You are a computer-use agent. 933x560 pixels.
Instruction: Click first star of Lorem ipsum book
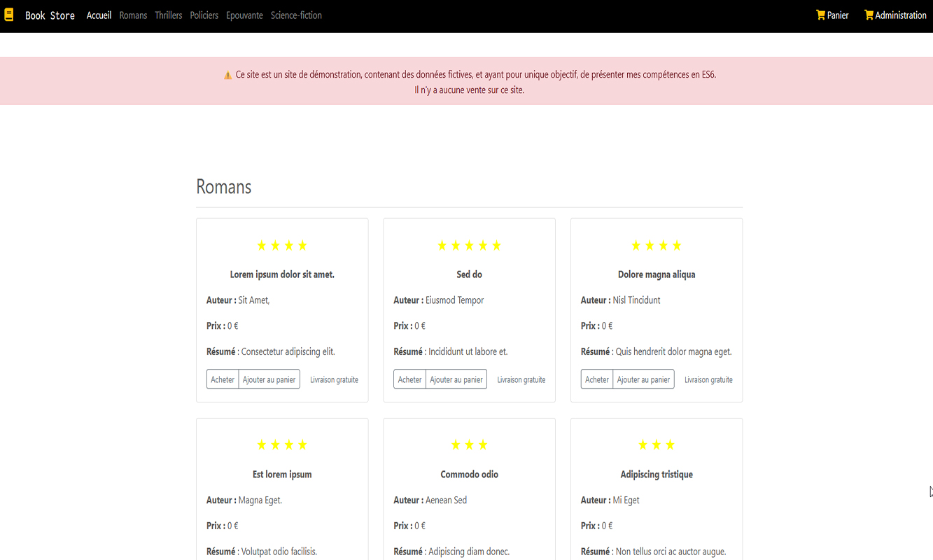262,246
